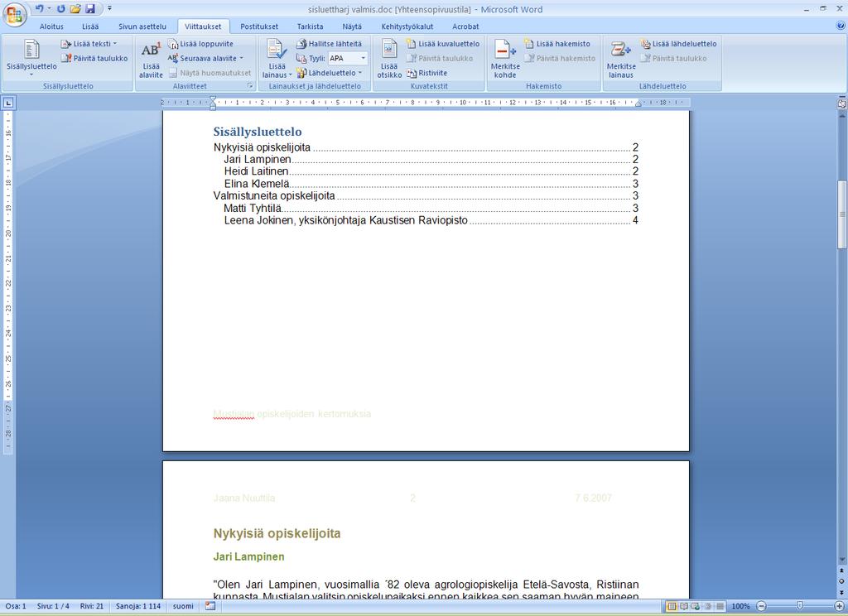Viewport: 848px width, 616px height.
Task: Click the vertical scrollbar thumb
Action: click(842, 214)
